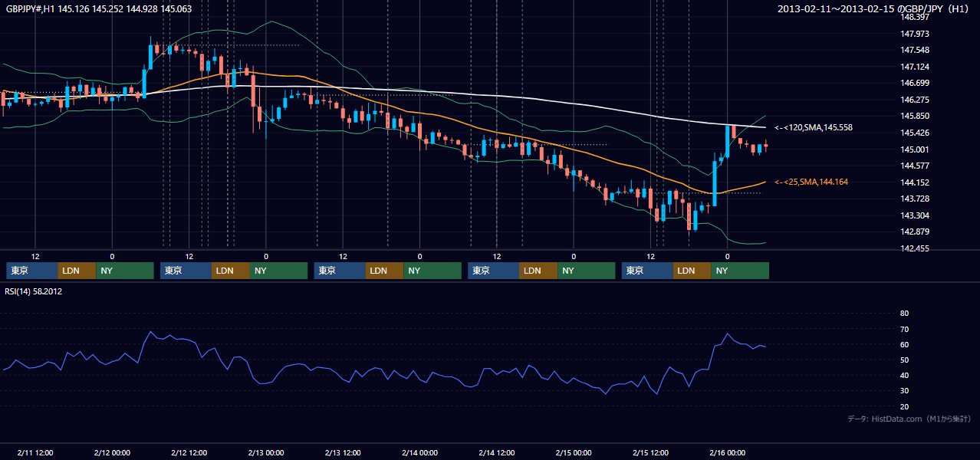
Task: Click price axis value 142.455
Action: 915,248
